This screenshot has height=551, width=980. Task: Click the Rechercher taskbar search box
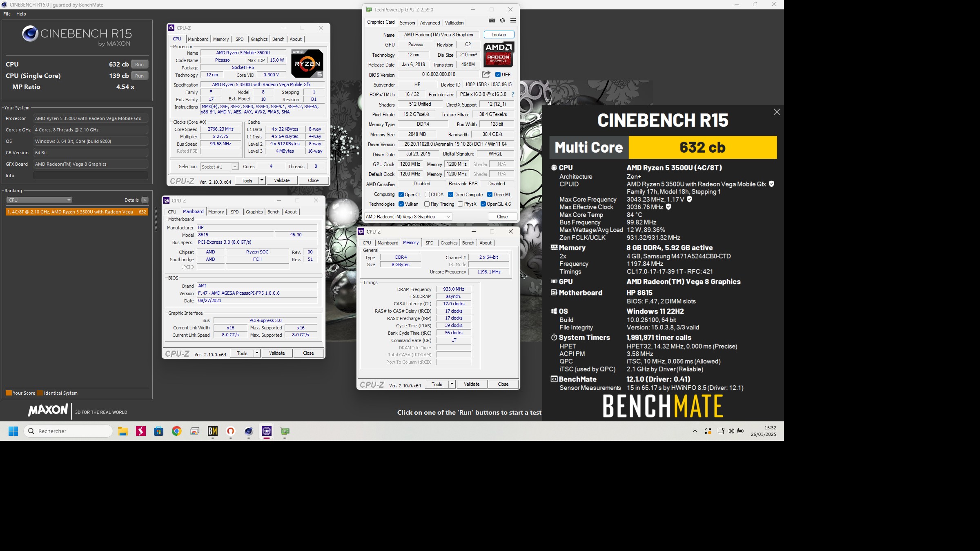coord(68,431)
